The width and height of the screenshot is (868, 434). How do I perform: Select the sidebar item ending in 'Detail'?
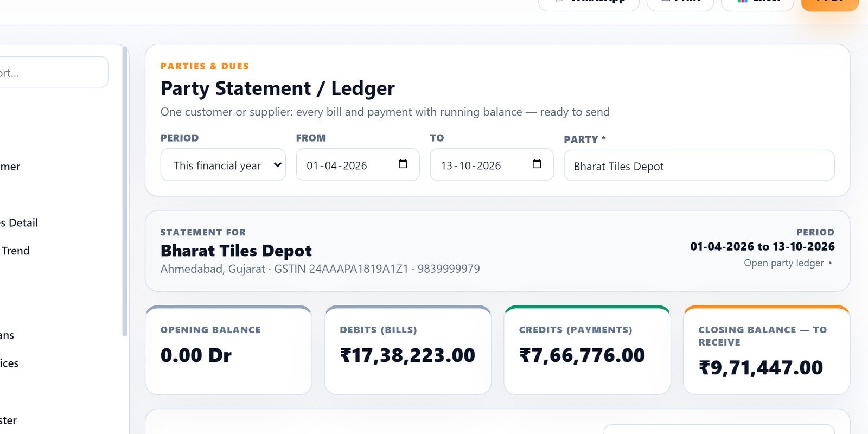pyautogui.click(x=19, y=222)
